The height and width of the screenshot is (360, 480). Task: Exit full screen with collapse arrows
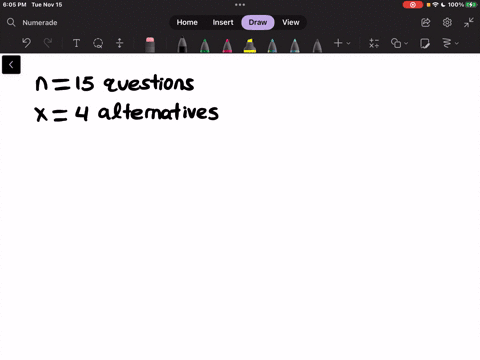tap(469, 23)
